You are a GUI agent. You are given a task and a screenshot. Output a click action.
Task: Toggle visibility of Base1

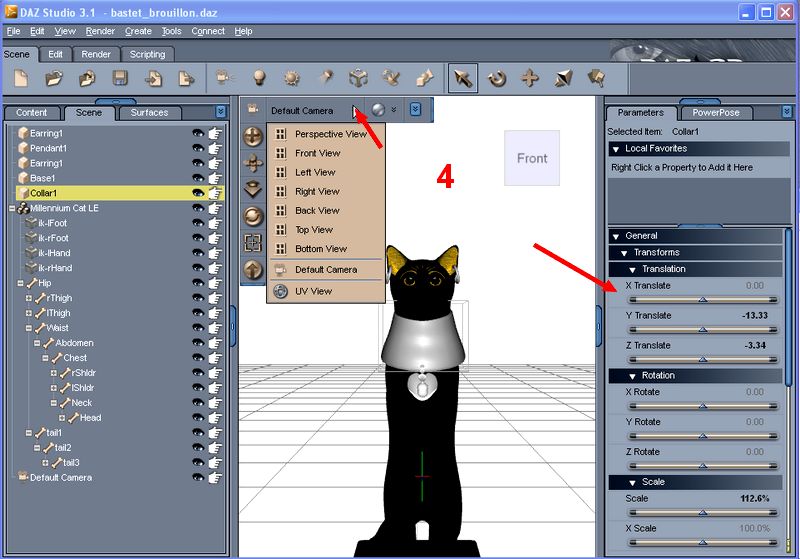(198, 178)
